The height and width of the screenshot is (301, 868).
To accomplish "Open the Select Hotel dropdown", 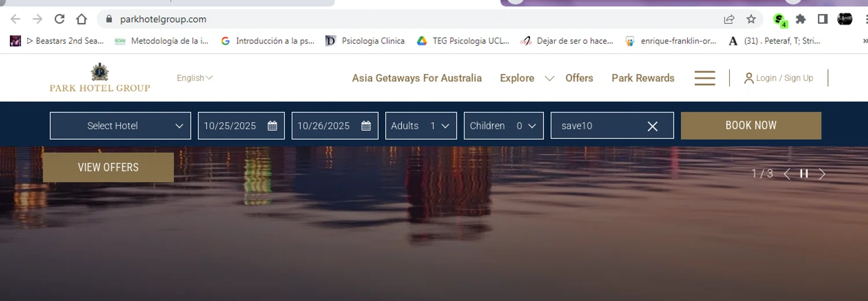I will [120, 126].
